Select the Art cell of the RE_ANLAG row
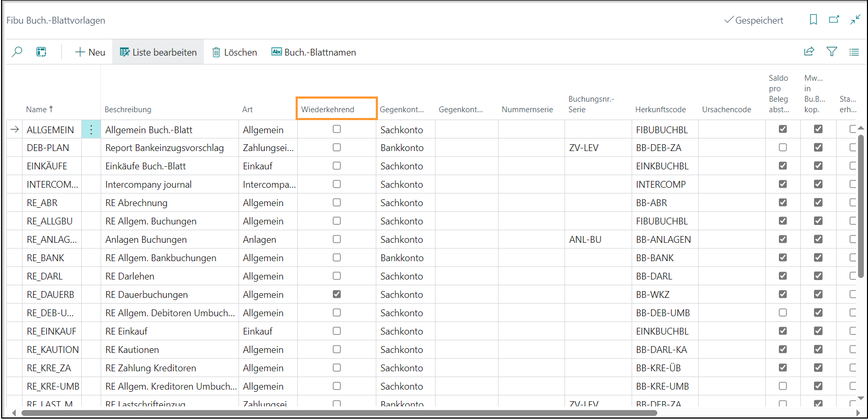Viewport: 868px width, 419px height. 267,240
